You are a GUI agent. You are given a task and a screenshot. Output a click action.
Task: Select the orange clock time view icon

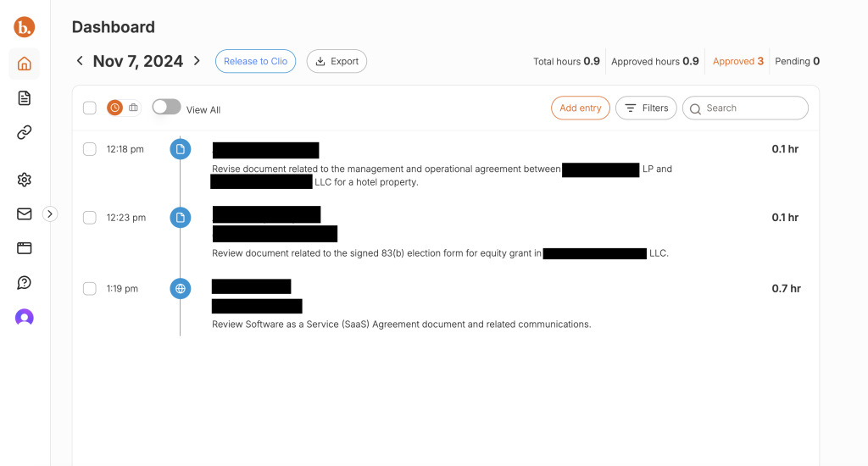[114, 108]
